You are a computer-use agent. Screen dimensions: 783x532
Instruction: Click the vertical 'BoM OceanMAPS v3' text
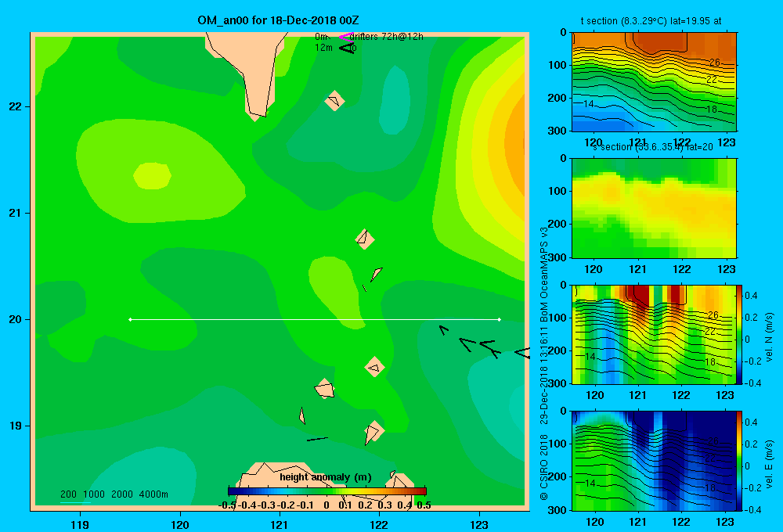pyautogui.click(x=544, y=275)
